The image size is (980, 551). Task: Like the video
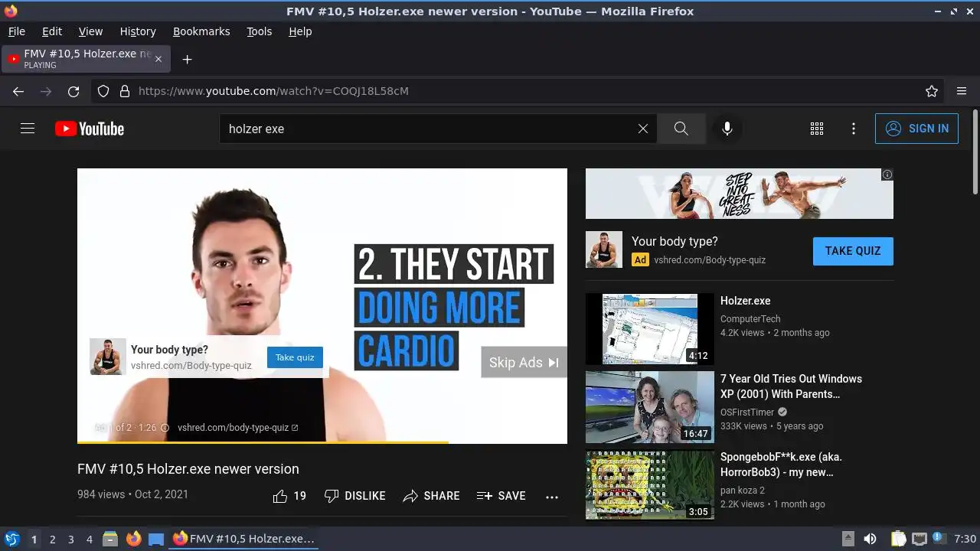click(289, 496)
